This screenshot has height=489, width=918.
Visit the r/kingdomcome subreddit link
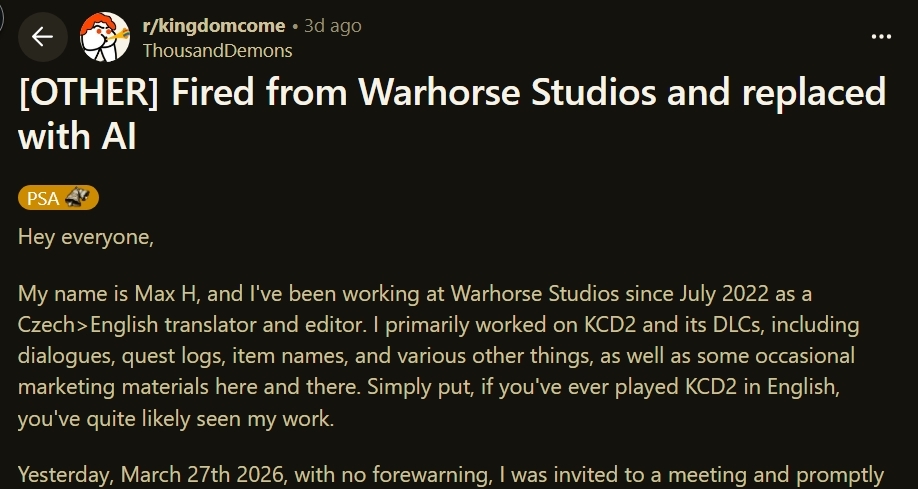point(214,26)
